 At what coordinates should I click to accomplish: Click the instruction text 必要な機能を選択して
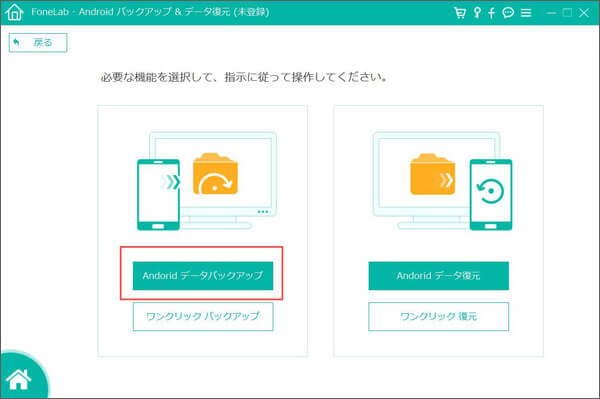156,77
